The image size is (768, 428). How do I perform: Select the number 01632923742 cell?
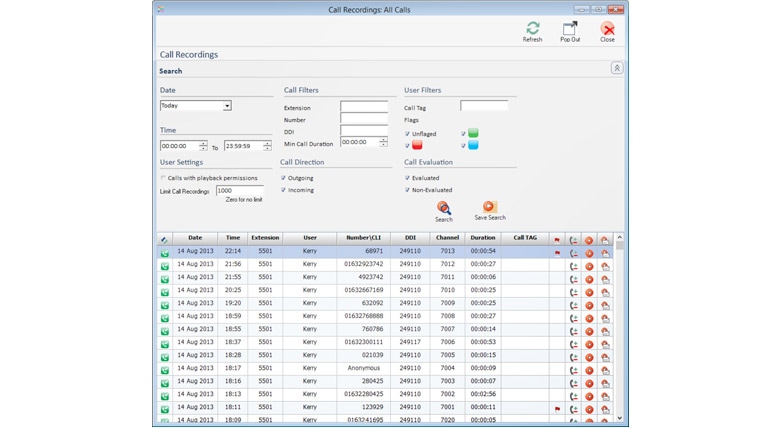click(363, 264)
